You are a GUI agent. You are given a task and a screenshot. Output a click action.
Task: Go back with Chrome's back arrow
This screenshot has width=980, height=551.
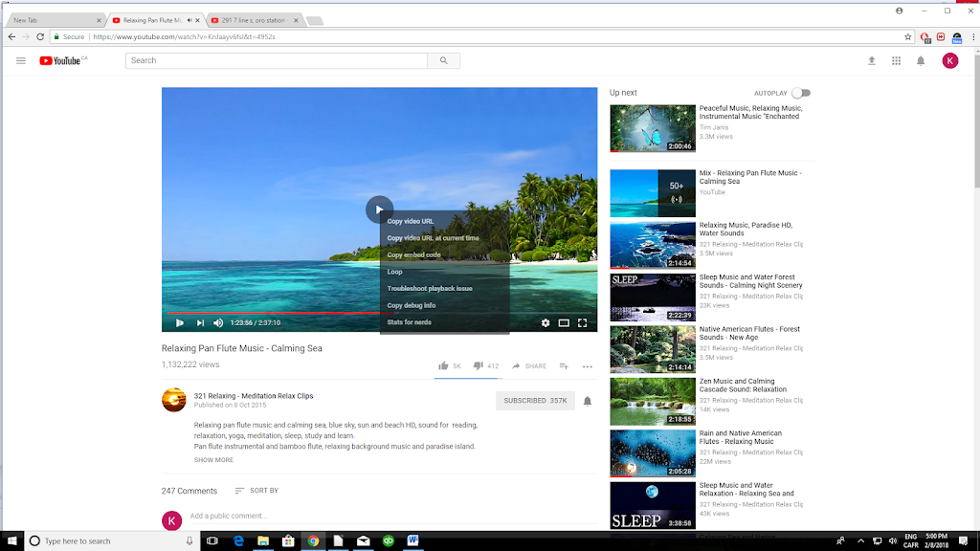[11, 37]
